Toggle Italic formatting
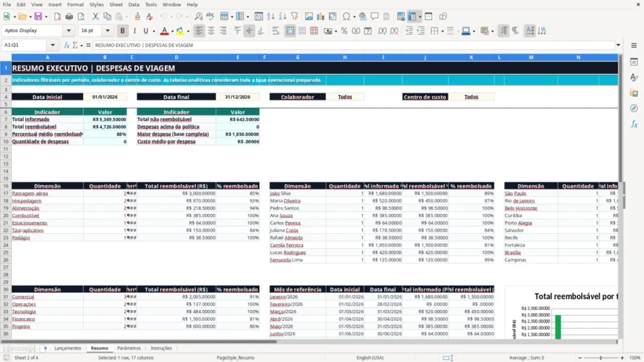 pos(135,31)
